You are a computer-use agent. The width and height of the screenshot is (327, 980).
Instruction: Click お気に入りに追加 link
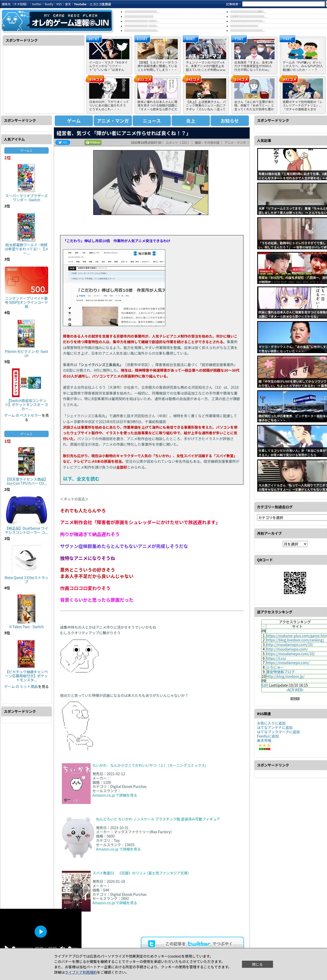coord(271,723)
